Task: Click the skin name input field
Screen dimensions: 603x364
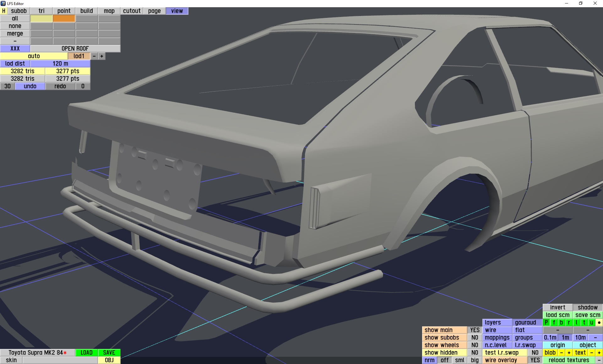Action: pyautogui.click(x=60, y=360)
